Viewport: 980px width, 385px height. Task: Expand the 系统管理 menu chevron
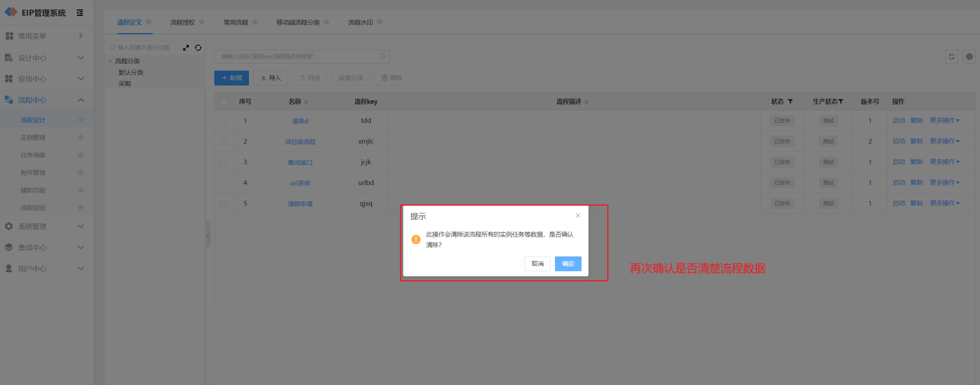click(x=81, y=226)
